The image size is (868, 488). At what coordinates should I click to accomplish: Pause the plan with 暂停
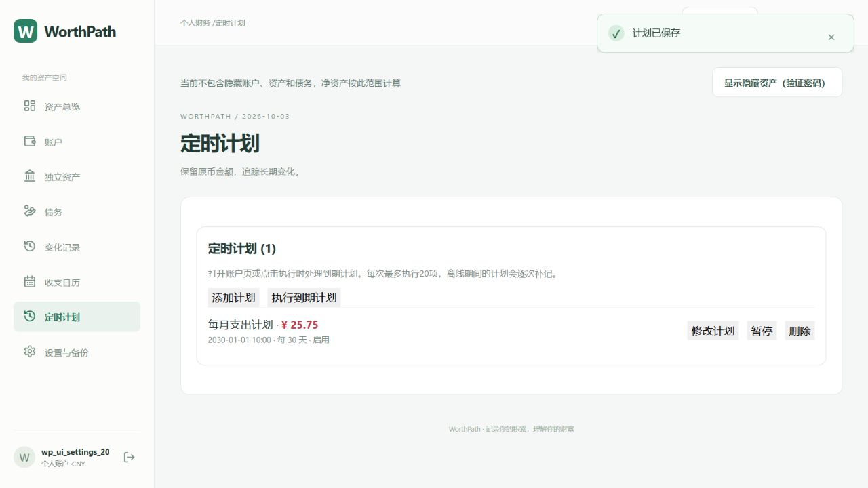[x=762, y=331]
